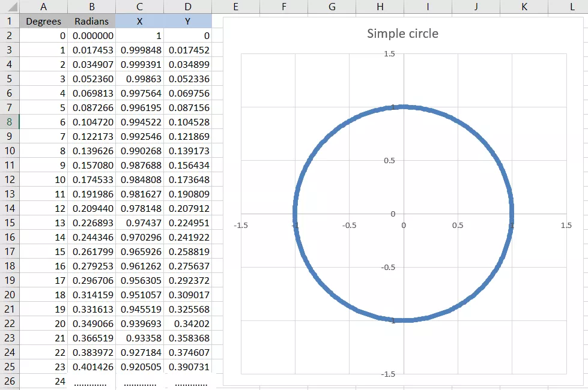
Task: Select cell with value 0.296706
Action: click(x=91, y=280)
